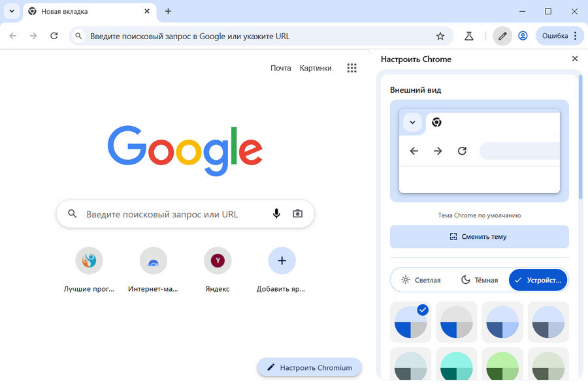Click the Настроить Chrome panel title
The width and height of the screenshot is (588, 385).
(x=416, y=59)
